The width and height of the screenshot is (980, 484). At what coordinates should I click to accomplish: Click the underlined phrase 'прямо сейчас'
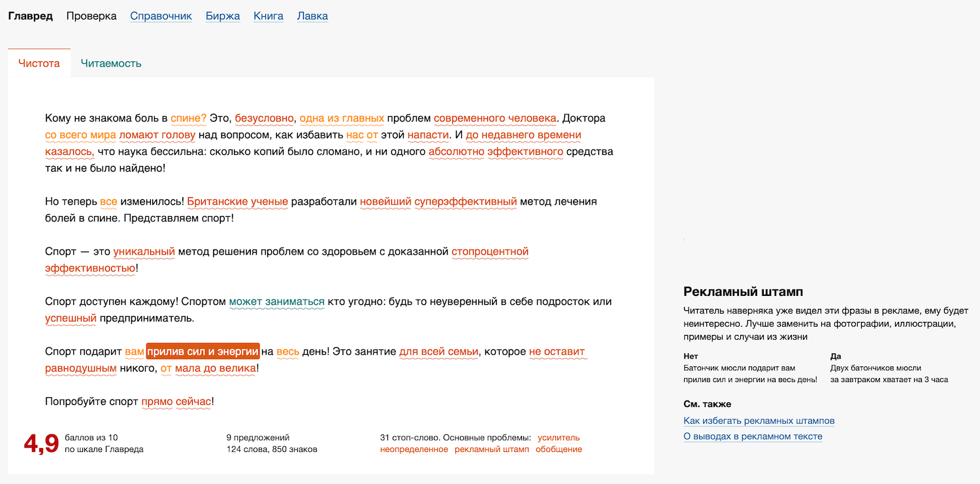click(x=176, y=402)
